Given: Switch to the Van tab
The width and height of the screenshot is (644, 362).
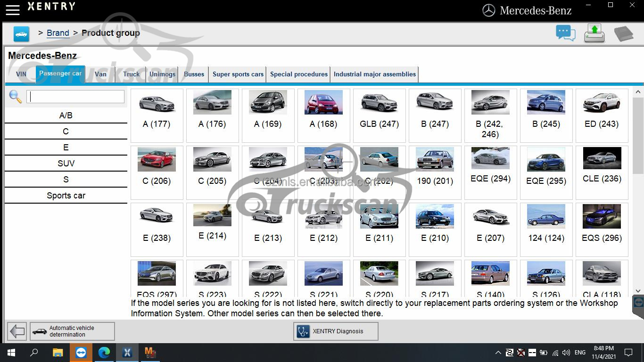Looking at the screenshot, I should 100,74.
